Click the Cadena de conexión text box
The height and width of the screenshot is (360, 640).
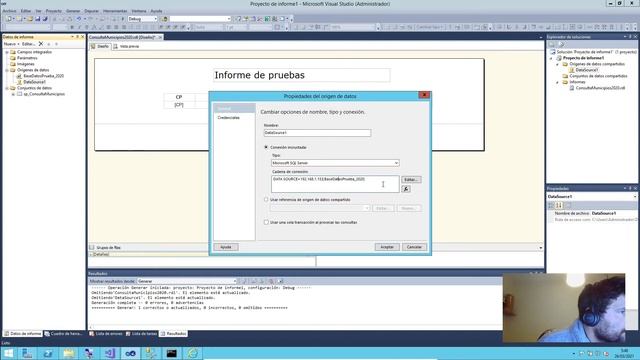[335, 184]
